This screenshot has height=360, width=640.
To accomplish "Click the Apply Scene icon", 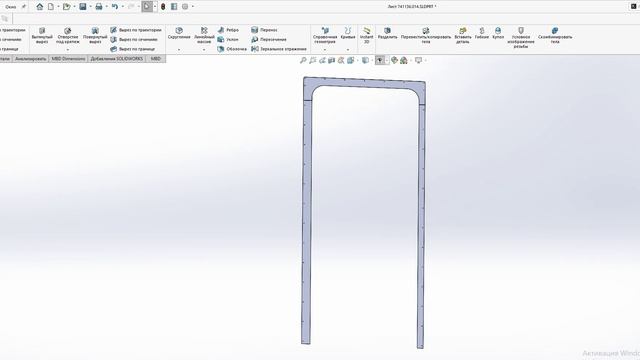I will tap(404, 60).
